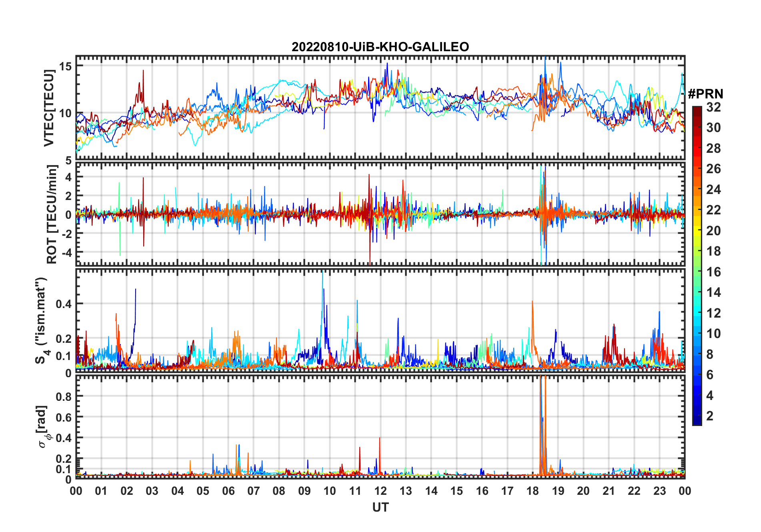Click colorbar tick label 32
Image resolution: width=761 pixels, height=532 pixels.
713,107
